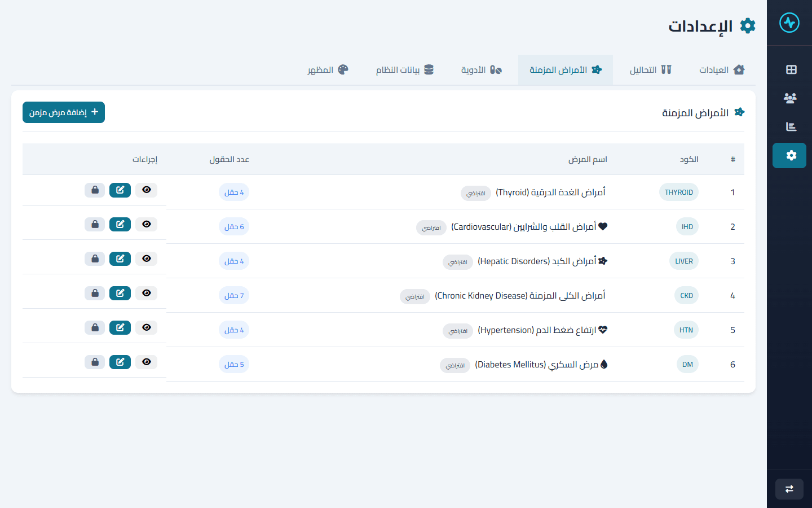Screen dimensions: 812x508
Task: Click the '7 حقل' fields badge
Action: coord(234,296)
